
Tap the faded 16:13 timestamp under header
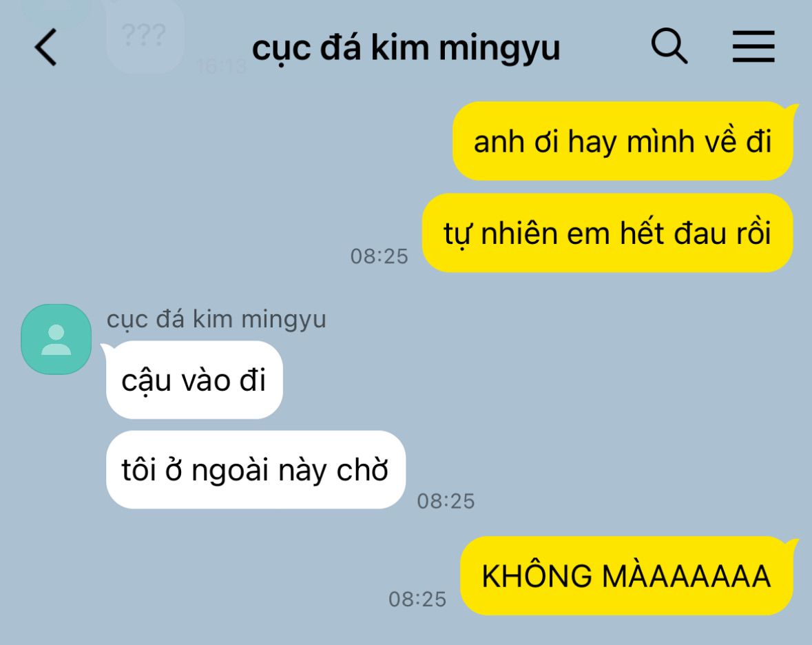[x=221, y=66]
